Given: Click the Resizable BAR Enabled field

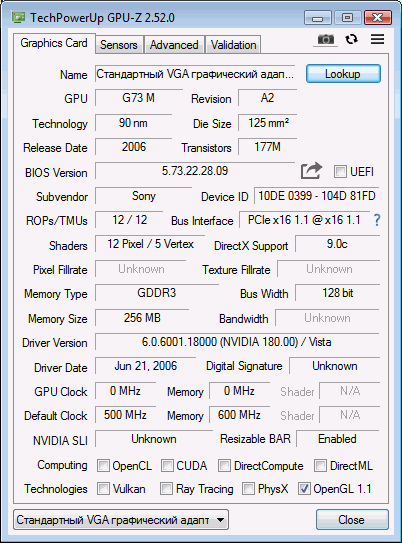Looking at the screenshot, I should (x=338, y=439).
